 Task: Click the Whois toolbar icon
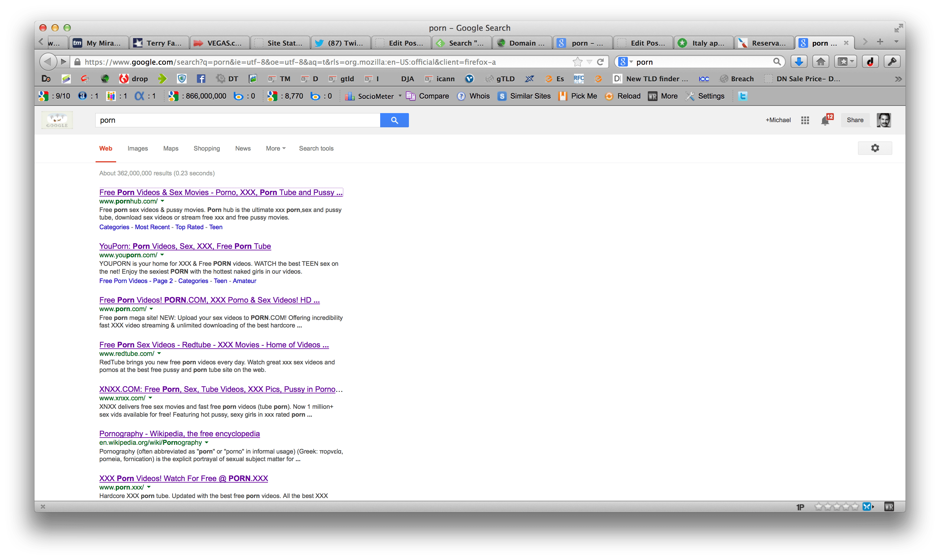pyautogui.click(x=473, y=96)
